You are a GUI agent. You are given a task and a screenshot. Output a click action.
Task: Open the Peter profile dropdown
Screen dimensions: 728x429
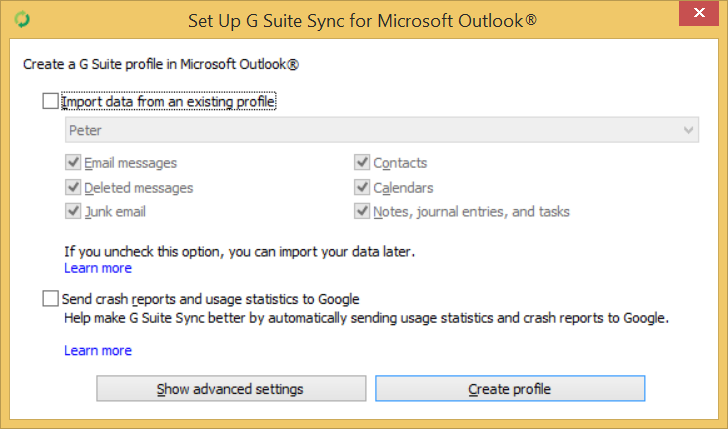tap(382, 130)
